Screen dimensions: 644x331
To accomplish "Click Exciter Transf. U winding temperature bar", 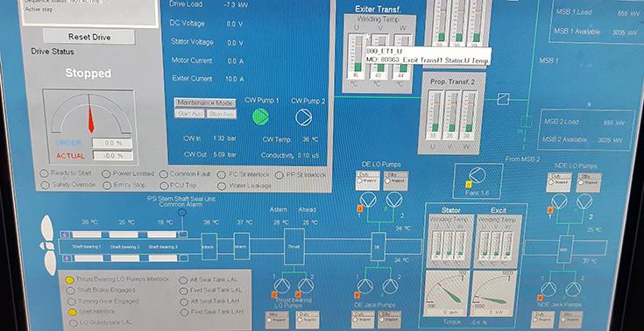I will 356,57.
